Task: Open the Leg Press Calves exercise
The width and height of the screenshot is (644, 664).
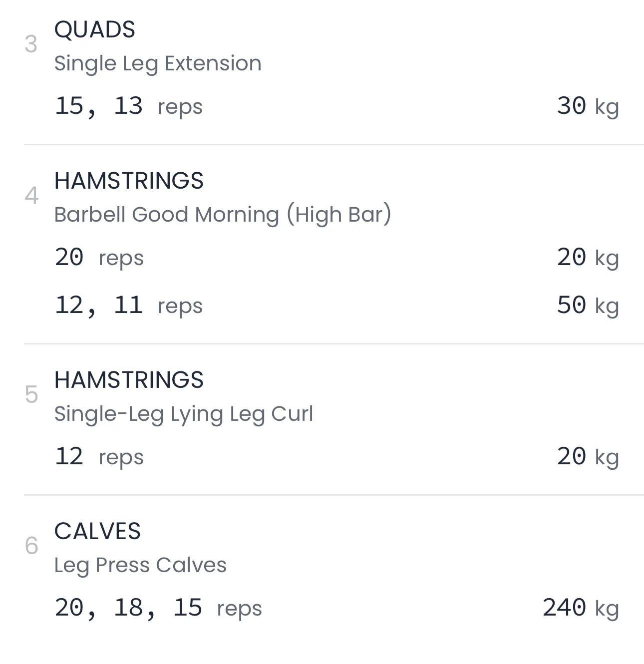Action: coord(140,565)
